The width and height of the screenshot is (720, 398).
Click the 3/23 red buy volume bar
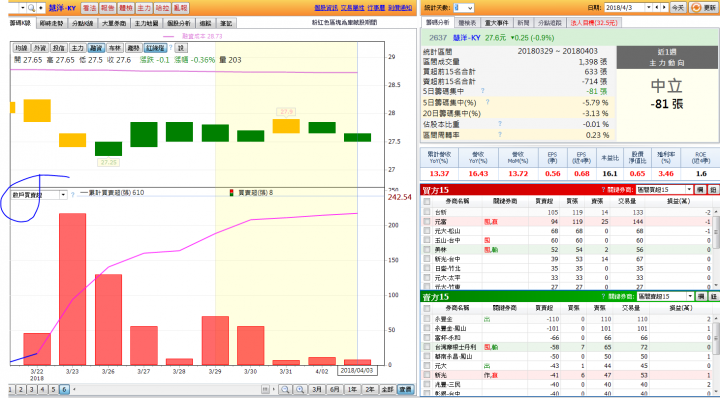(x=73, y=289)
